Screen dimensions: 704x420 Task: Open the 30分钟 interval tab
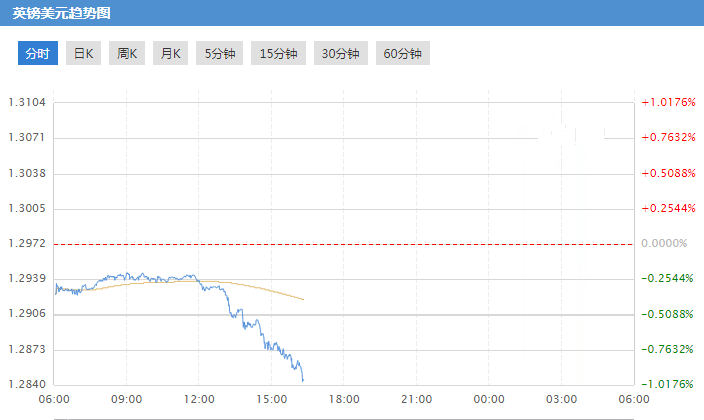[341, 54]
